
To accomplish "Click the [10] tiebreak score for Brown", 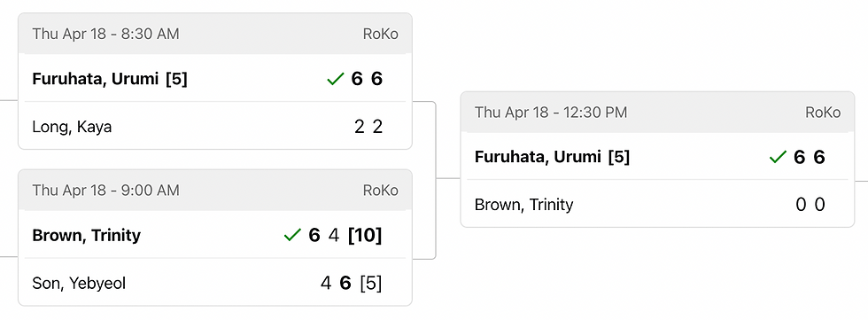I will click(x=365, y=235).
